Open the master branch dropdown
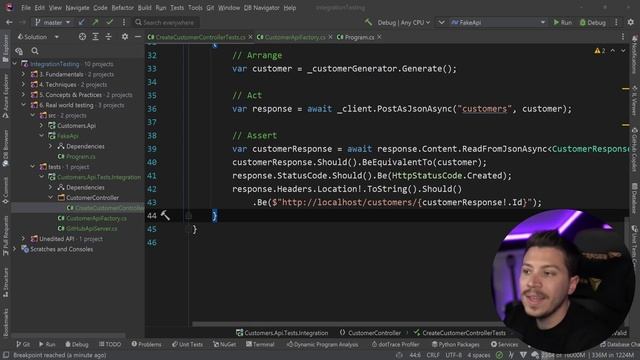Image resolution: width=640 pixels, height=360 pixels. (53, 22)
